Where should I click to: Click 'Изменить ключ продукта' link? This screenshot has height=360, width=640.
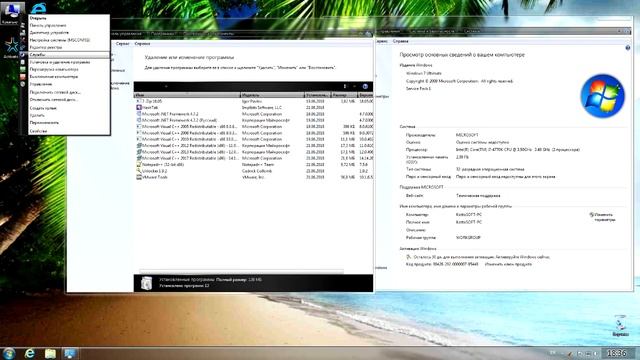[508, 264]
